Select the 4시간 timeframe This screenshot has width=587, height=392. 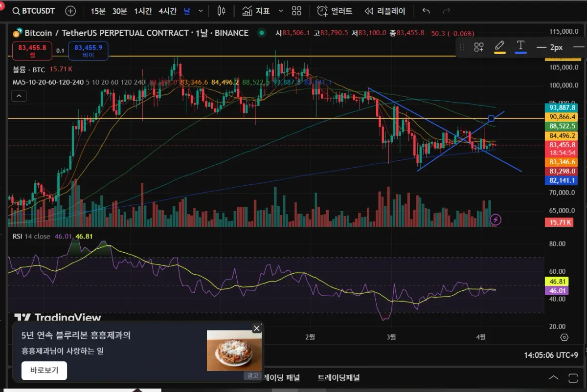[x=167, y=11]
